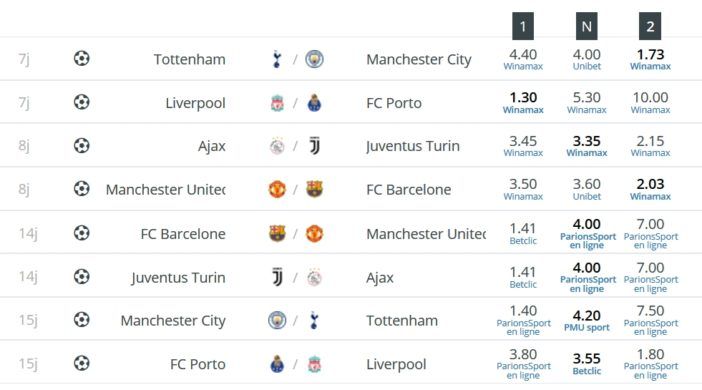Viewport: 702px width, 390px height.
Task: Select the N draw column header
Action: point(586,26)
